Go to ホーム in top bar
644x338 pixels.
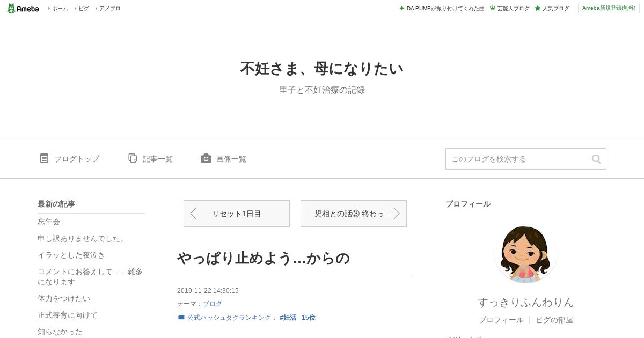pos(60,9)
